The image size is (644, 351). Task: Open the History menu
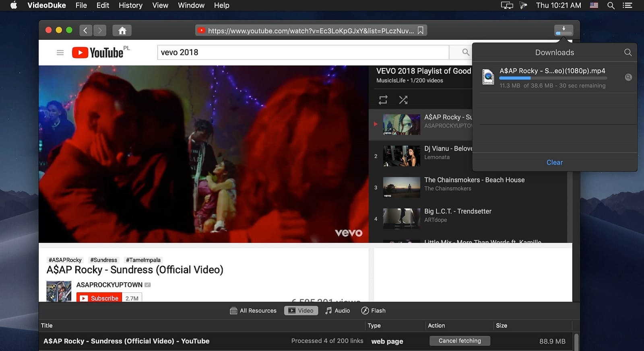[x=130, y=5]
